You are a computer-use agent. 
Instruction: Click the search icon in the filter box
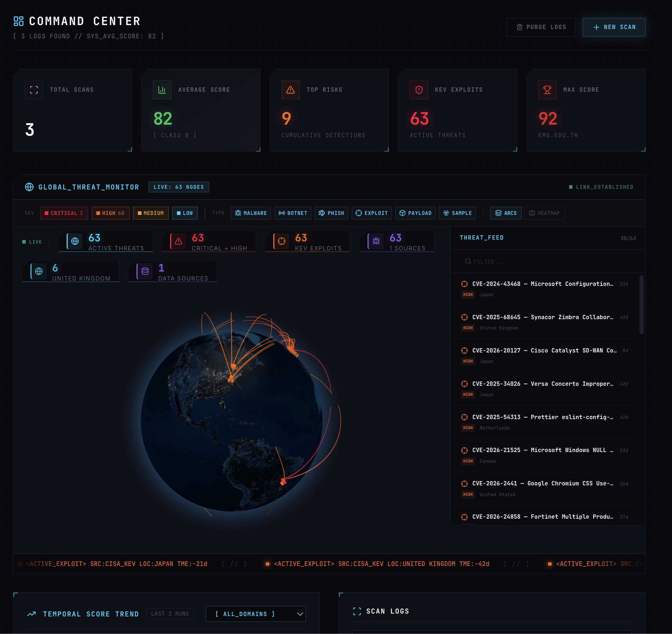click(468, 261)
